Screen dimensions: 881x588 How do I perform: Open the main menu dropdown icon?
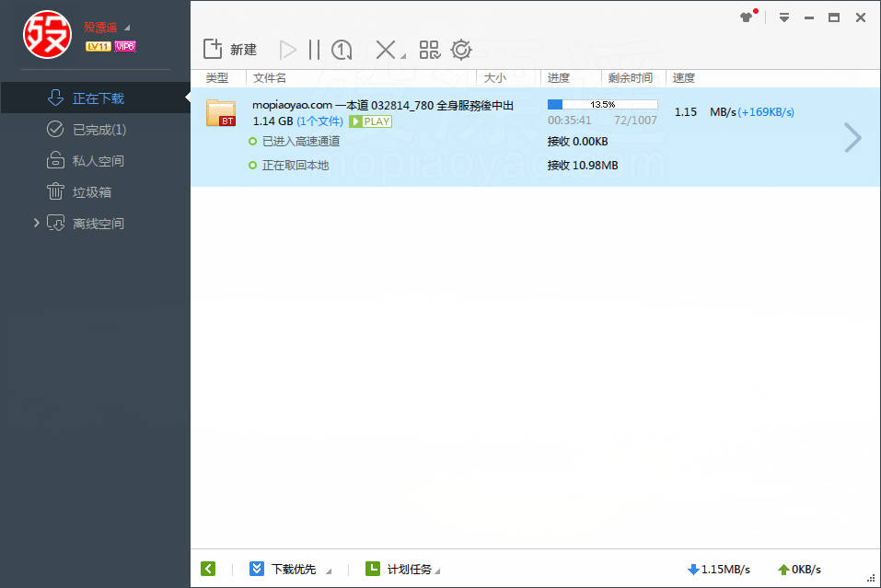784,17
